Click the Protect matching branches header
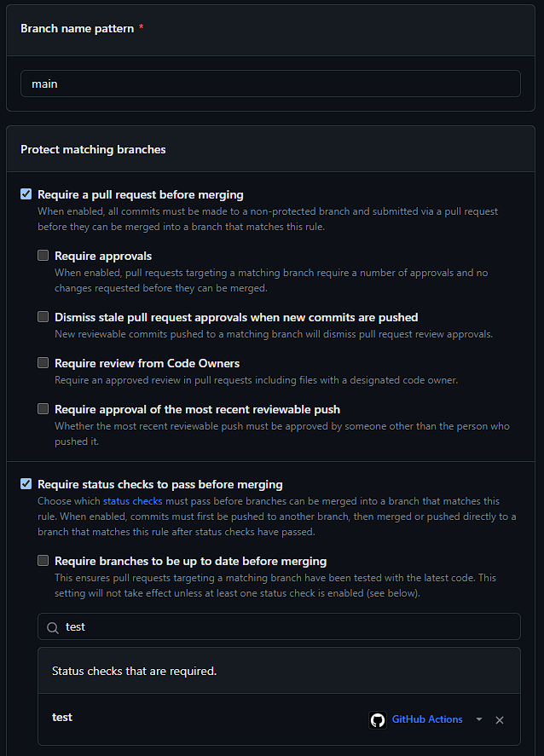The width and height of the screenshot is (544, 756). coord(93,149)
